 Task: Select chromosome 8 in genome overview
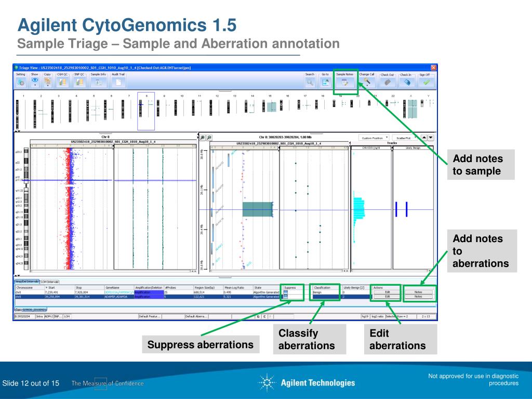coord(146,111)
